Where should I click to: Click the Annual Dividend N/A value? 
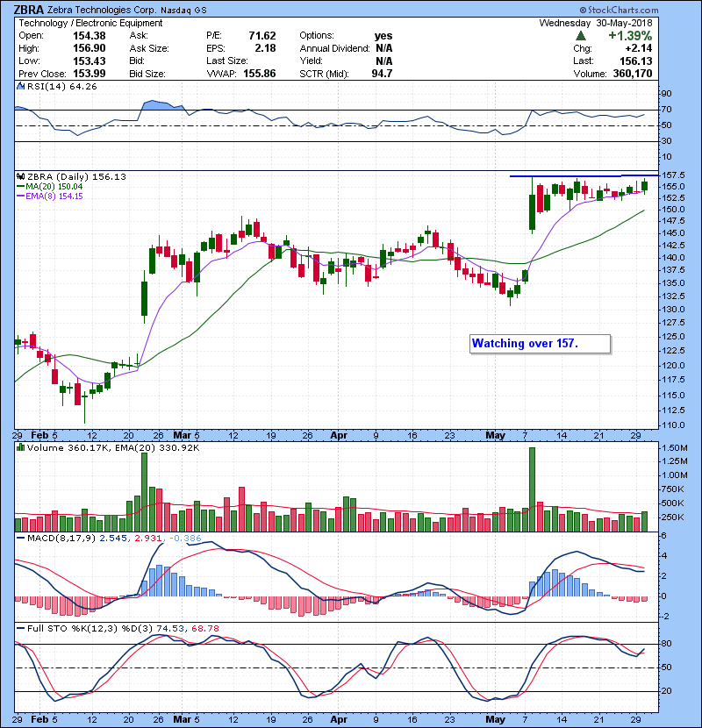click(x=384, y=48)
